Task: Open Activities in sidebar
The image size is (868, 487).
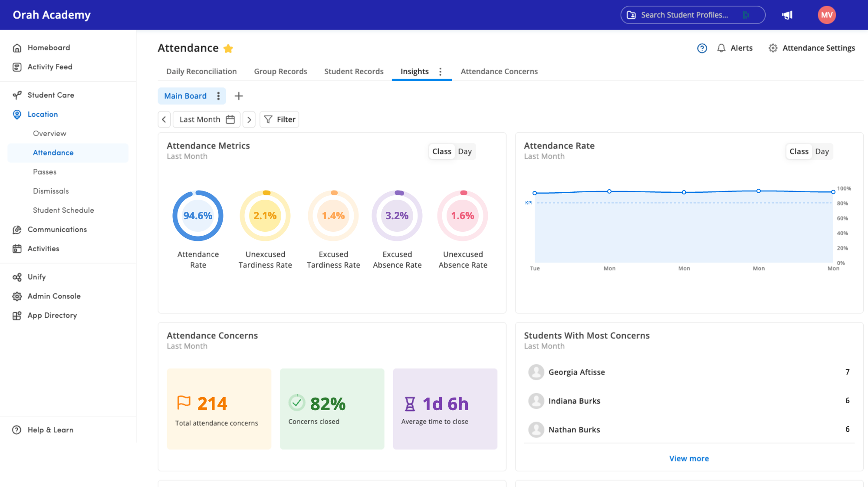Action: click(43, 249)
